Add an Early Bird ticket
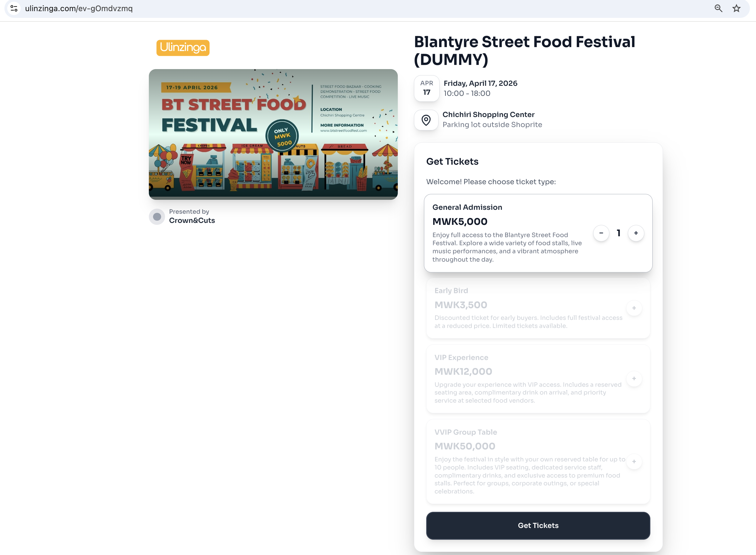Viewport: 756px width, 555px height. tap(634, 308)
